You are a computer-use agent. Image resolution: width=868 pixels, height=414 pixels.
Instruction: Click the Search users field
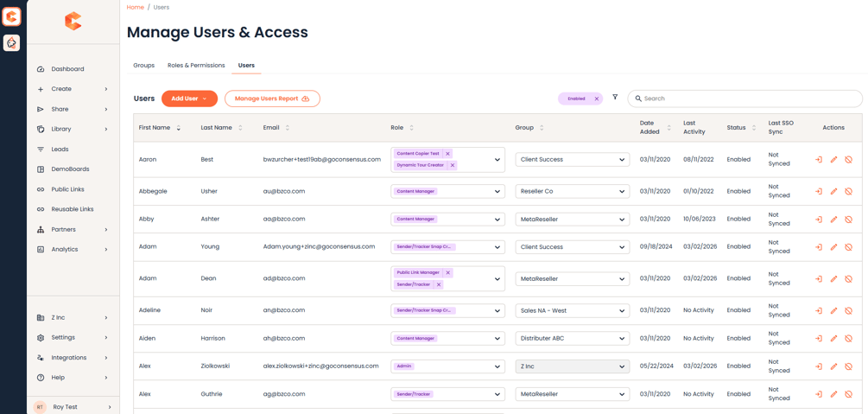744,99
